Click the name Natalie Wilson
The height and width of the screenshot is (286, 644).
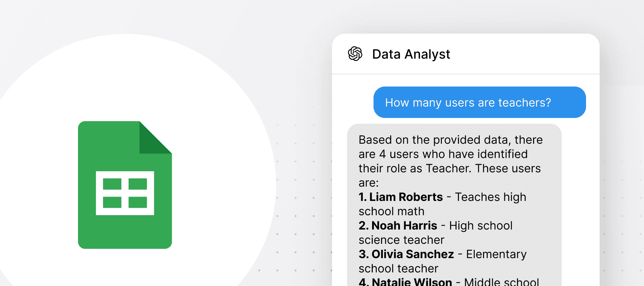[412, 282]
